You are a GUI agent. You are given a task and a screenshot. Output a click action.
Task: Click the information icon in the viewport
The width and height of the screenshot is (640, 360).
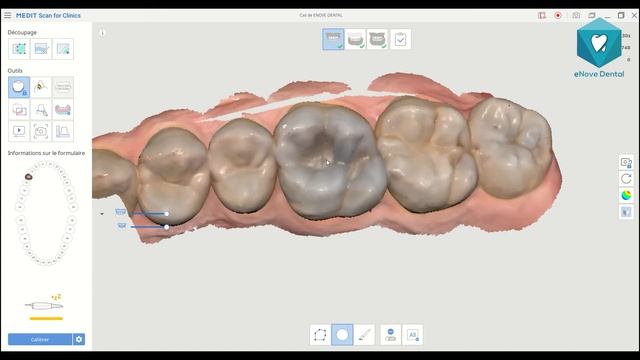click(102, 33)
